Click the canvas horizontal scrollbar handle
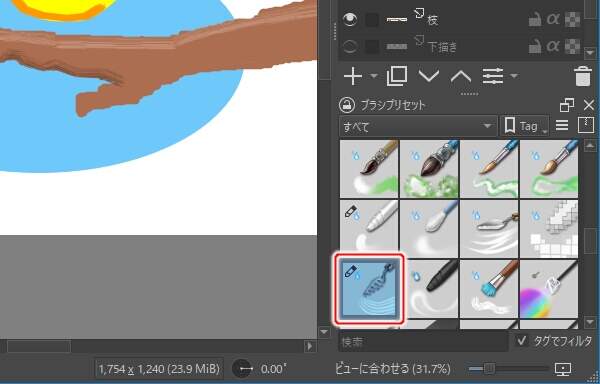 (39, 347)
